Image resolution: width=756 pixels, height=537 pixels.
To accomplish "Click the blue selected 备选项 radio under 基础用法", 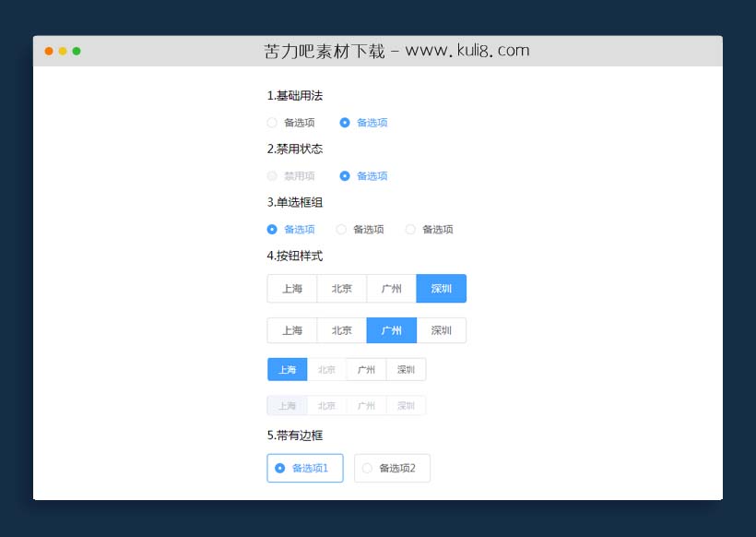I will pyautogui.click(x=346, y=122).
